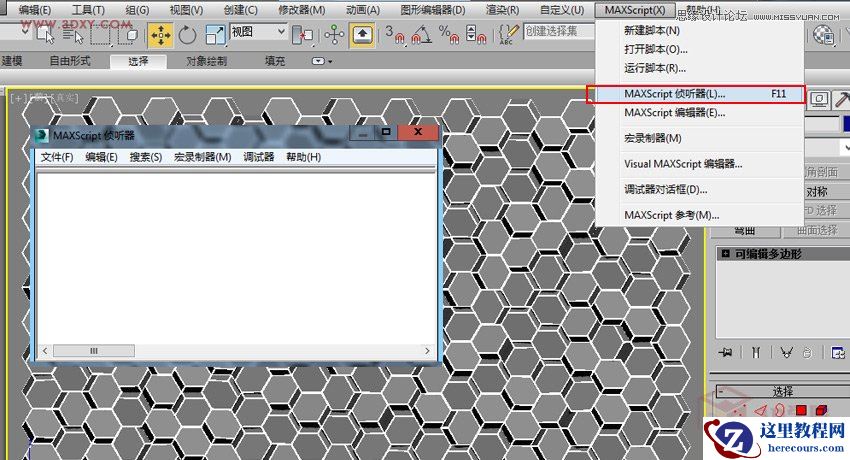Open 搜索(S) menu in listener window
This screenshot has width=850, height=460.
click(x=146, y=157)
